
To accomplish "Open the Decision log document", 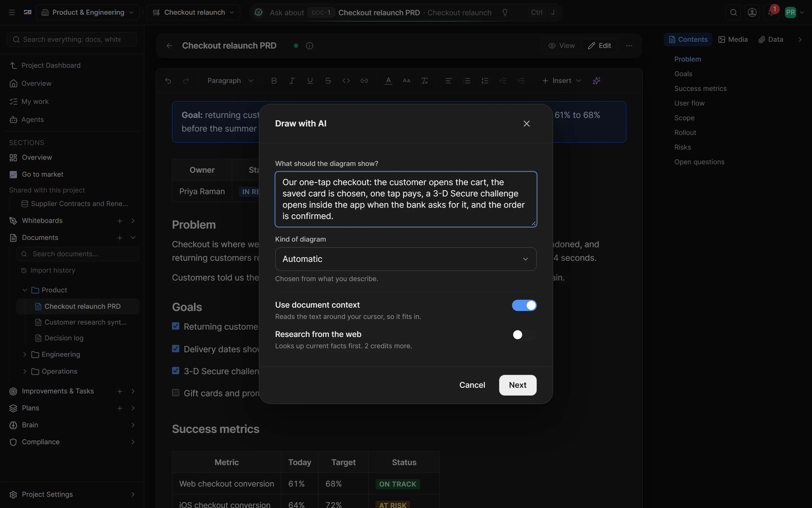I will (x=64, y=338).
